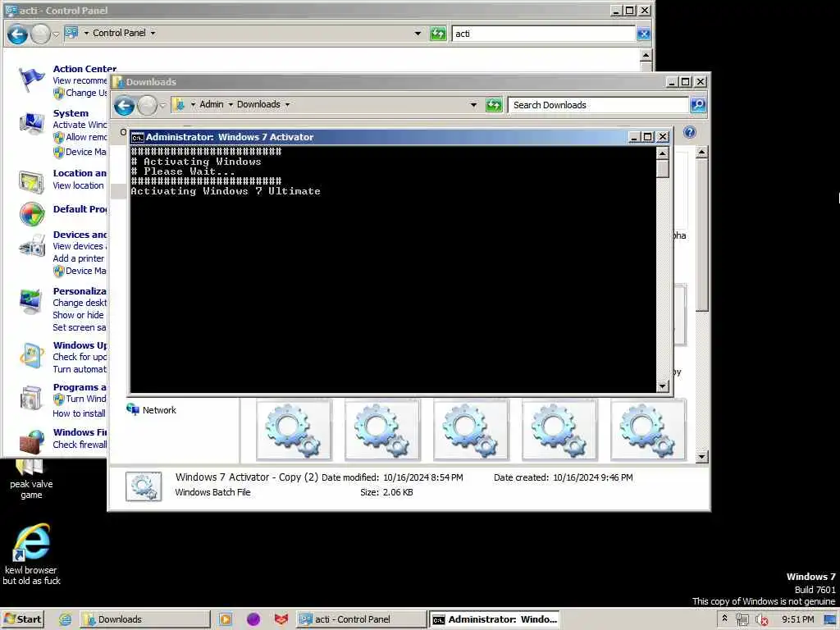Expand the Admin breadcrumb arrow
840x630 pixels.
[x=231, y=104]
